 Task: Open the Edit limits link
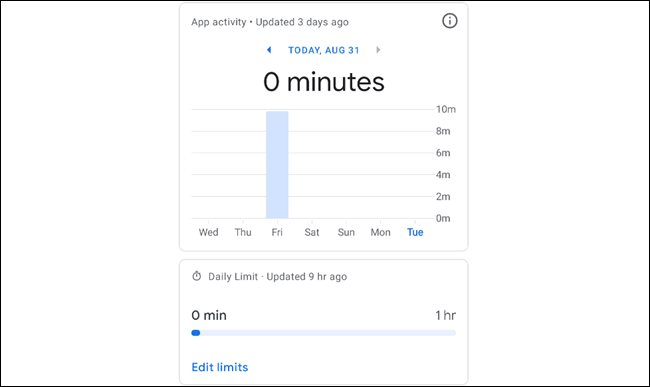click(220, 367)
